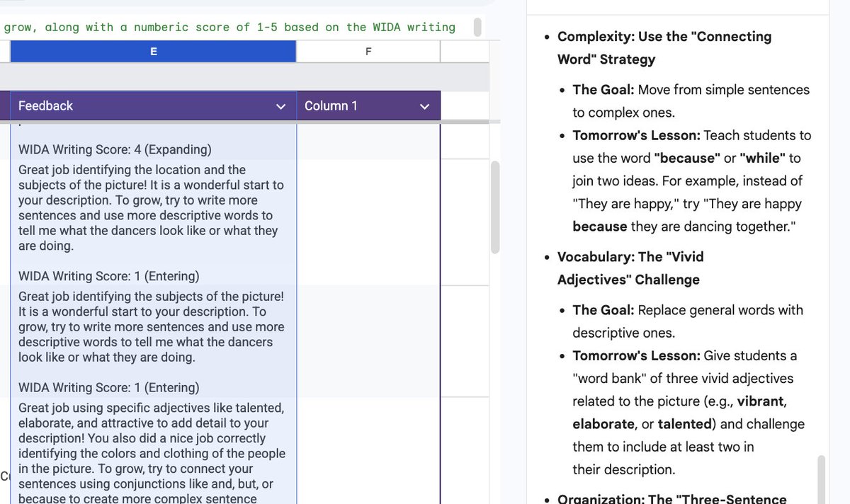Click the spreadsheet vertical scrollbar thumb

[496, 207]
